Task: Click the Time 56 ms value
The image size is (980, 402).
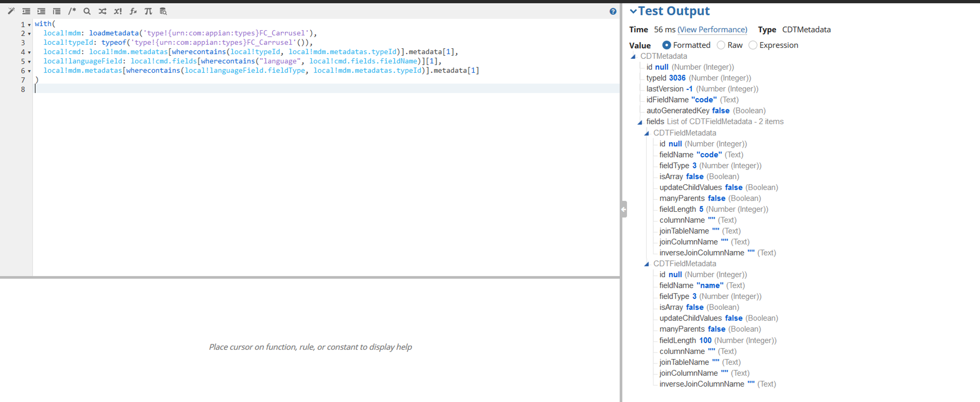Action: [x=664, y=29]
